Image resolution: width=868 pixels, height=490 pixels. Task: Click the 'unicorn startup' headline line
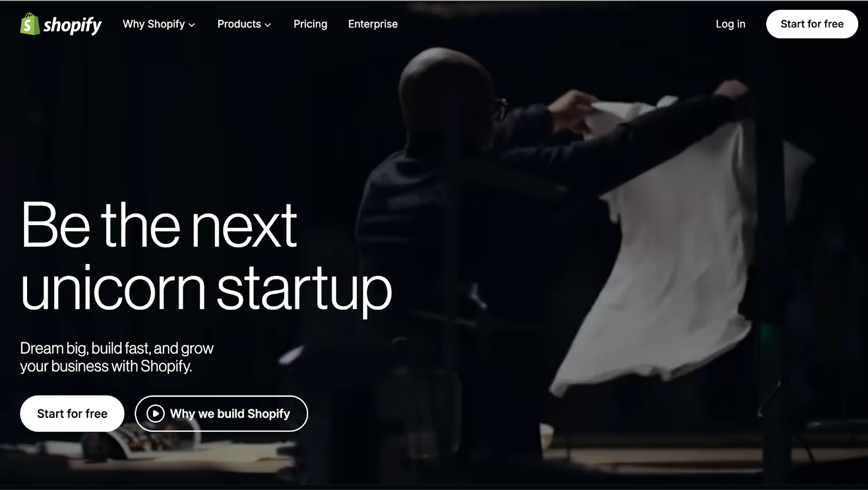coord(206,288)
